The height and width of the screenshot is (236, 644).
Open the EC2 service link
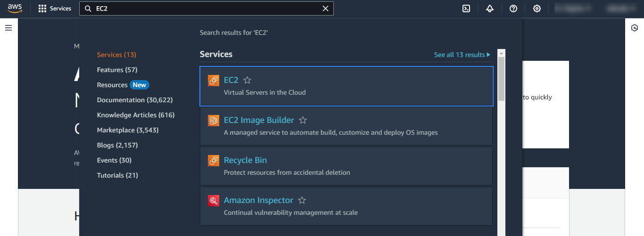tap(231, 80)
